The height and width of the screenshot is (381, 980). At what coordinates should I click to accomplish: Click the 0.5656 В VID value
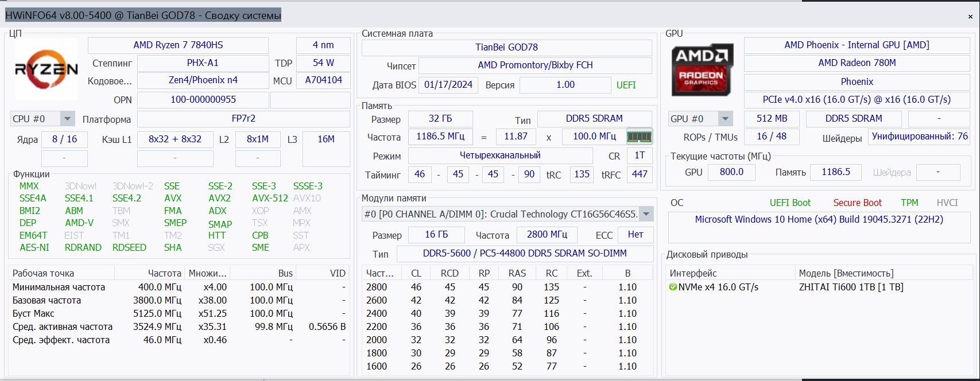[x=327, y=327]
